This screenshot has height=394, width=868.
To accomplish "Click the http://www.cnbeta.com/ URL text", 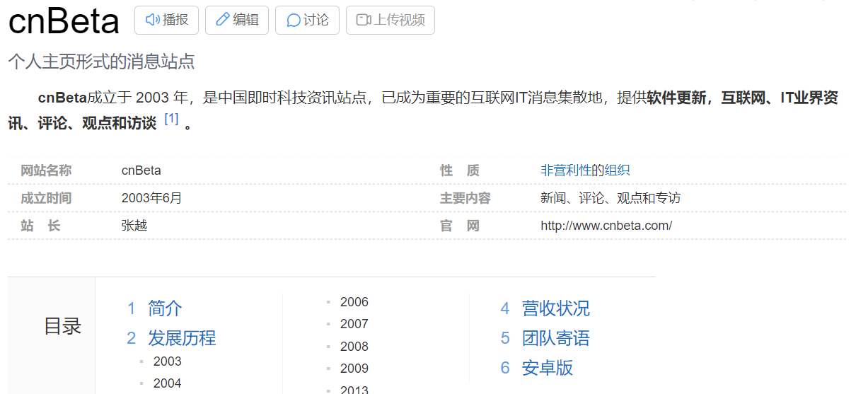I will tap(606, 226).
